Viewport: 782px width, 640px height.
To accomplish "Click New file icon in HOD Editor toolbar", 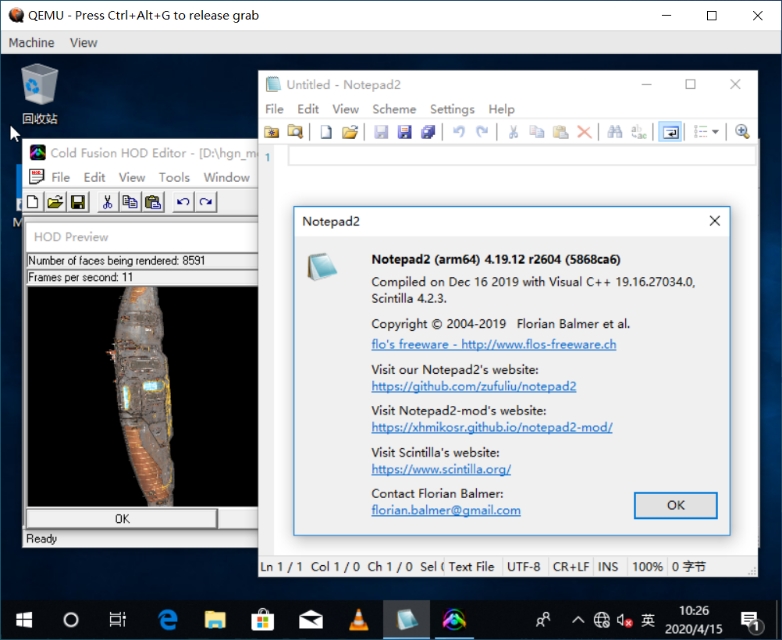I will tap(33, 202).
